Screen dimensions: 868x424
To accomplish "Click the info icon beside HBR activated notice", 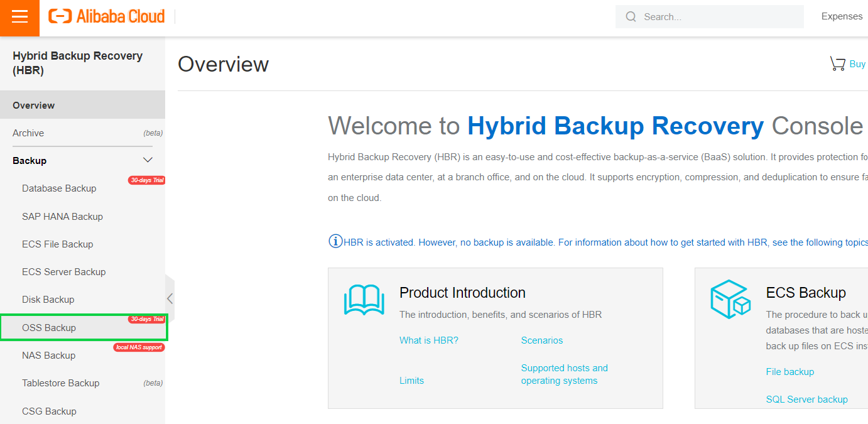I will [x=335, y=241].
